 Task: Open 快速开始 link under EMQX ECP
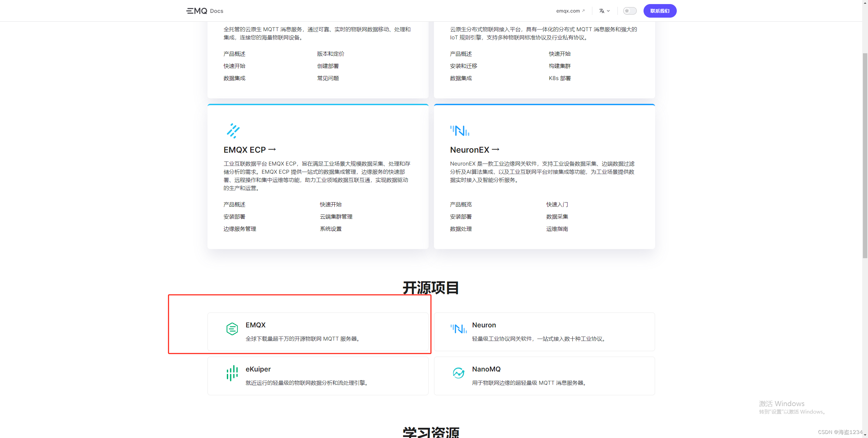[x=331, y=205]
